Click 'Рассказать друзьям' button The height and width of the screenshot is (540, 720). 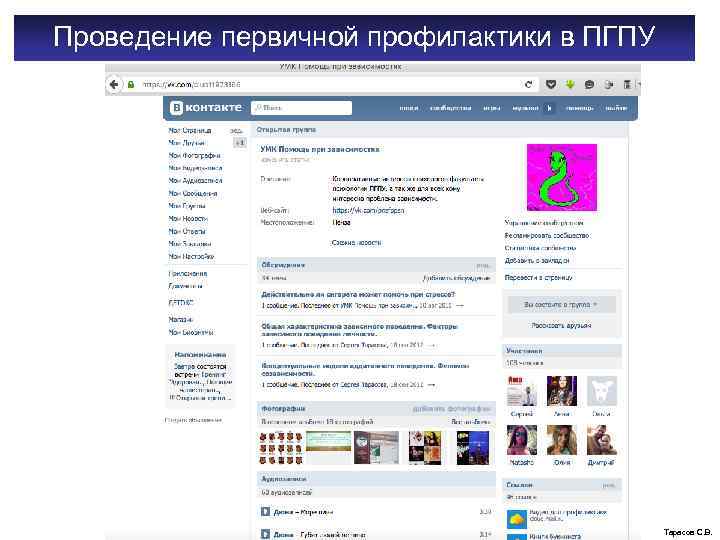click(x=562, y=325)
